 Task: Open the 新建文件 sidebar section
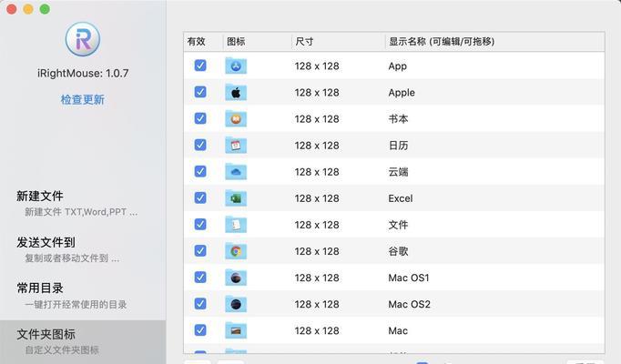(x=83, y=203)
